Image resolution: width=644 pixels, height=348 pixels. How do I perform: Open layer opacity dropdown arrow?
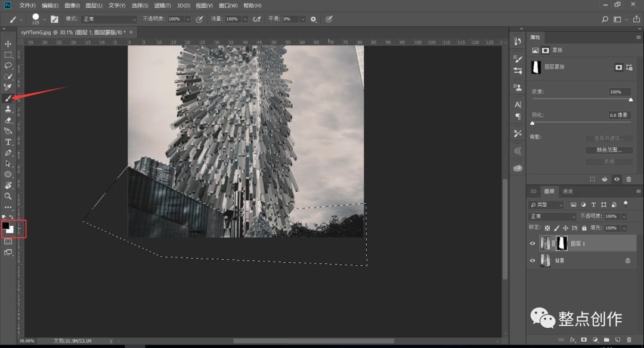pos(624,216)
